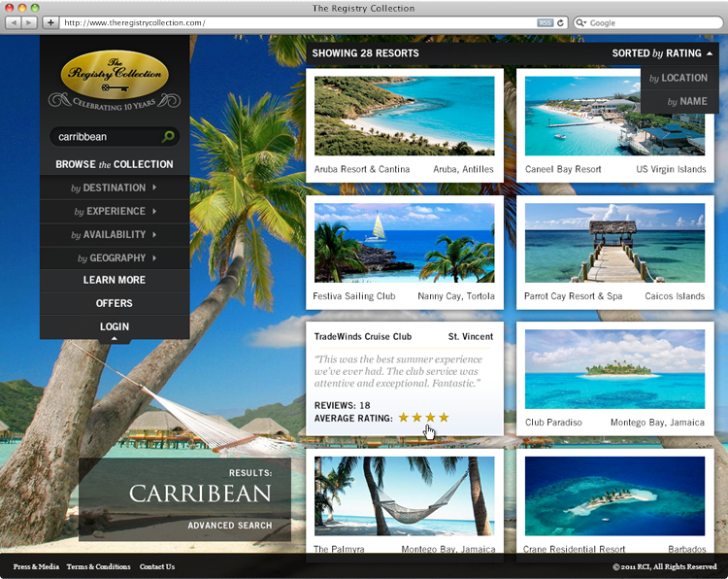Click the green search magnifier icon
The width and height of the screenshot is (728, 579).
(x=168, y=136)
